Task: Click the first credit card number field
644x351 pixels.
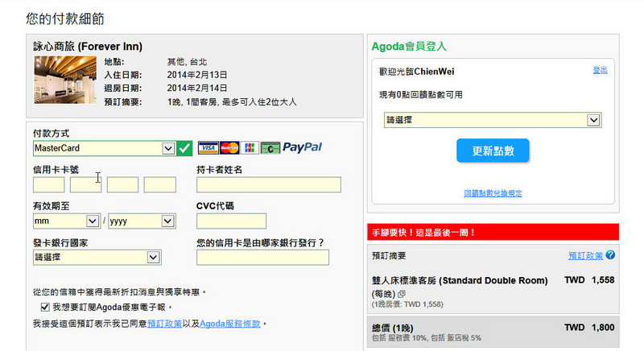Action: coord(49,184)
